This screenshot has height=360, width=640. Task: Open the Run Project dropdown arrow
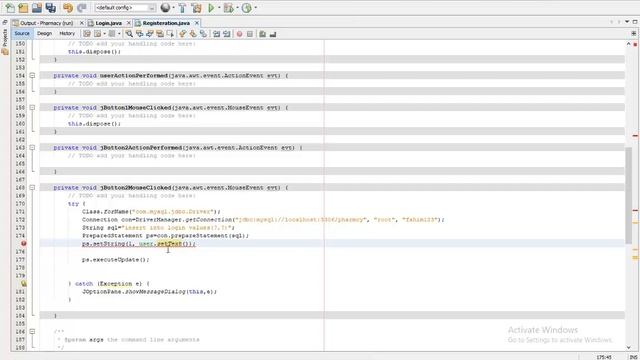tap(219, 7)
